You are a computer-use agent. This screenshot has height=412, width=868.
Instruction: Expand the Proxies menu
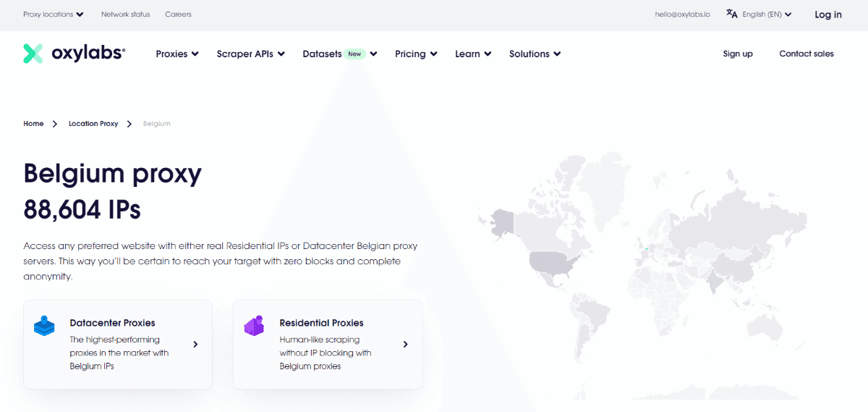click(x=177, y=54)
